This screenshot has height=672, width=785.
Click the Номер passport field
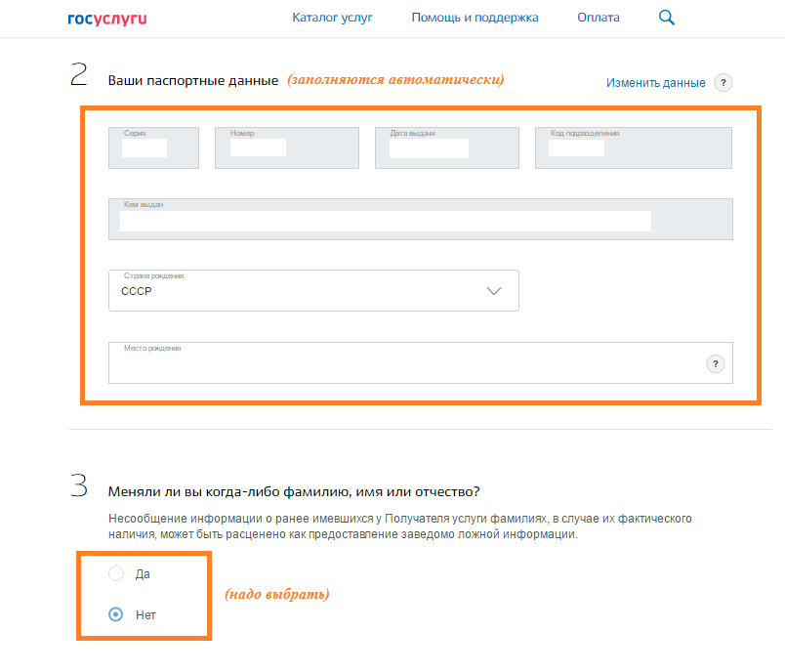(x=287, y=147)
